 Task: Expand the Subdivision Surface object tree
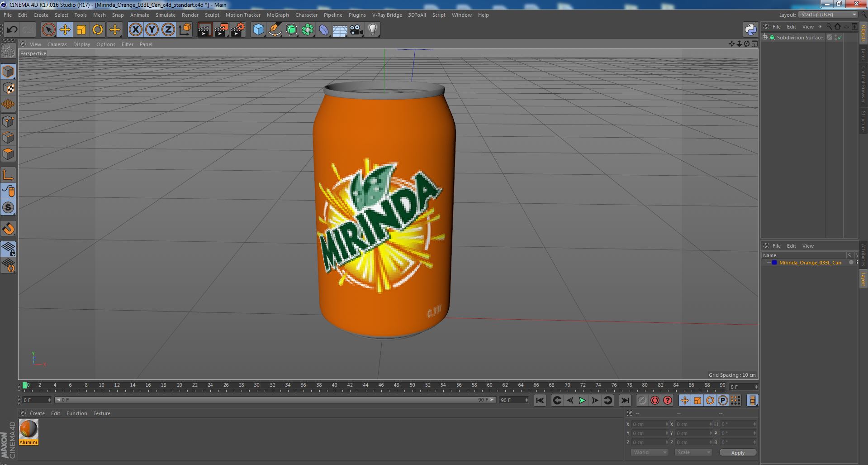[765, 38]
